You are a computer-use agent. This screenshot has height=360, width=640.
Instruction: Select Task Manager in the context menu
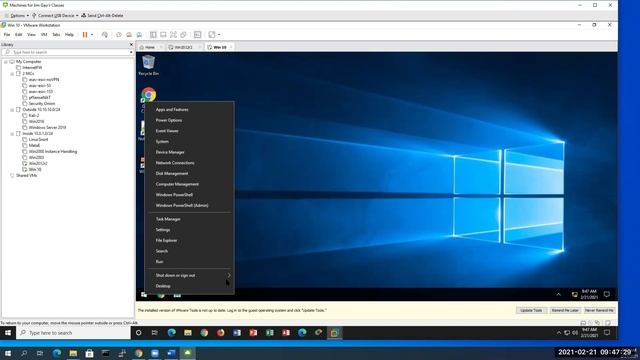pos(168,219)
